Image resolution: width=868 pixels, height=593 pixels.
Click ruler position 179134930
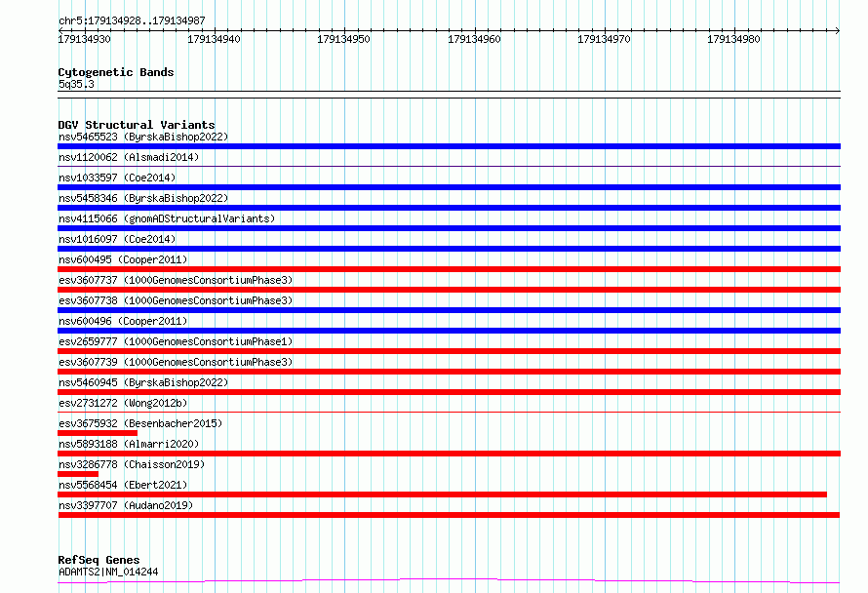[x=84, y=39]
